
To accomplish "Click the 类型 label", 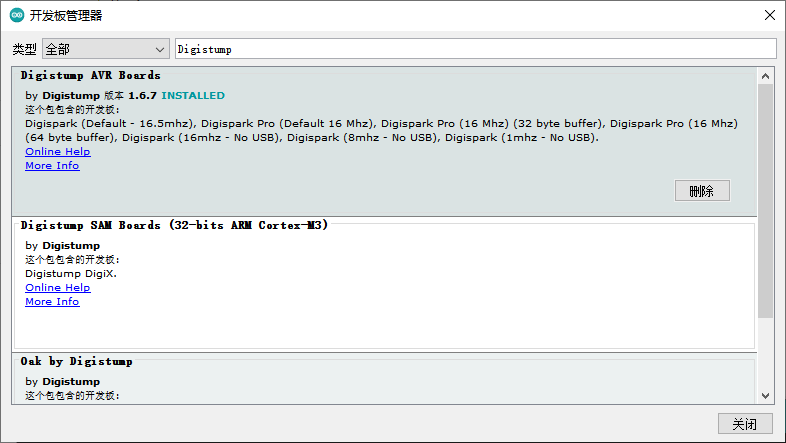I will coord(25,49).
